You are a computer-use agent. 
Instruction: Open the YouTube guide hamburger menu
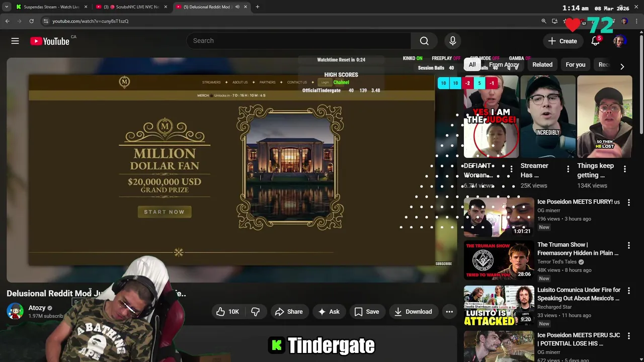15,41
